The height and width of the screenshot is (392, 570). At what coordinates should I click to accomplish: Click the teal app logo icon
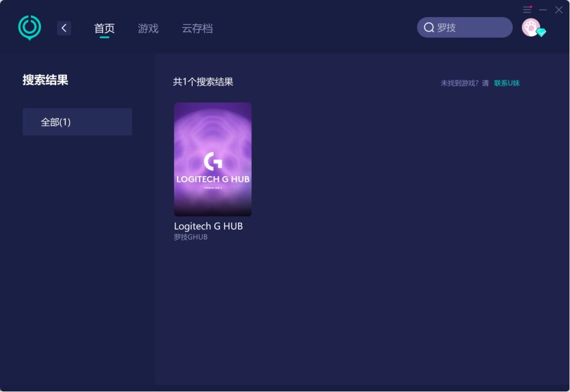(29, 28)
